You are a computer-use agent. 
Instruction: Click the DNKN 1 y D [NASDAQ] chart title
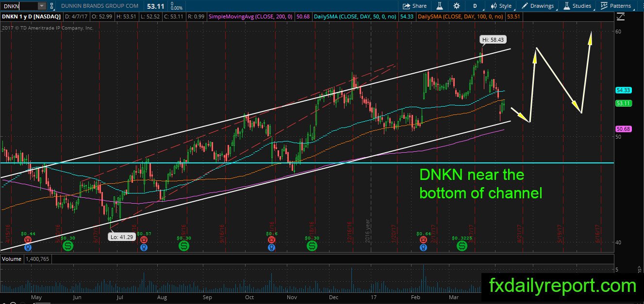coord(32,17)
